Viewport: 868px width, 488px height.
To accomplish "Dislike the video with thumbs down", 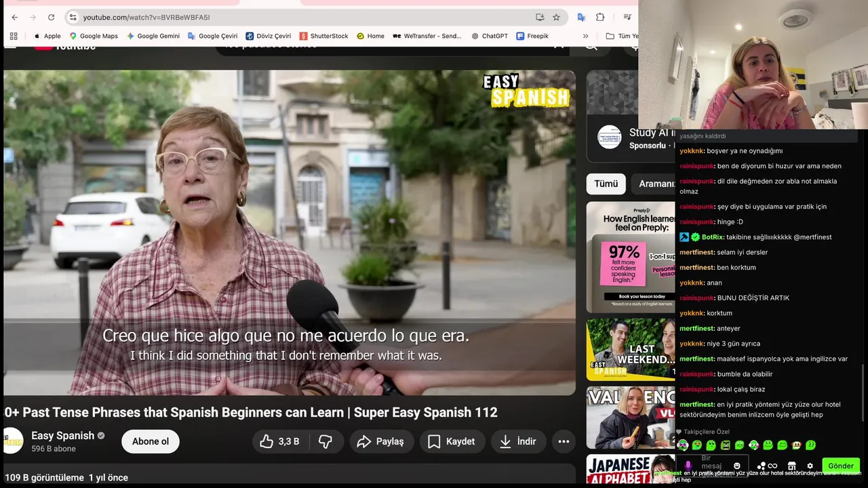I will 325,441.
